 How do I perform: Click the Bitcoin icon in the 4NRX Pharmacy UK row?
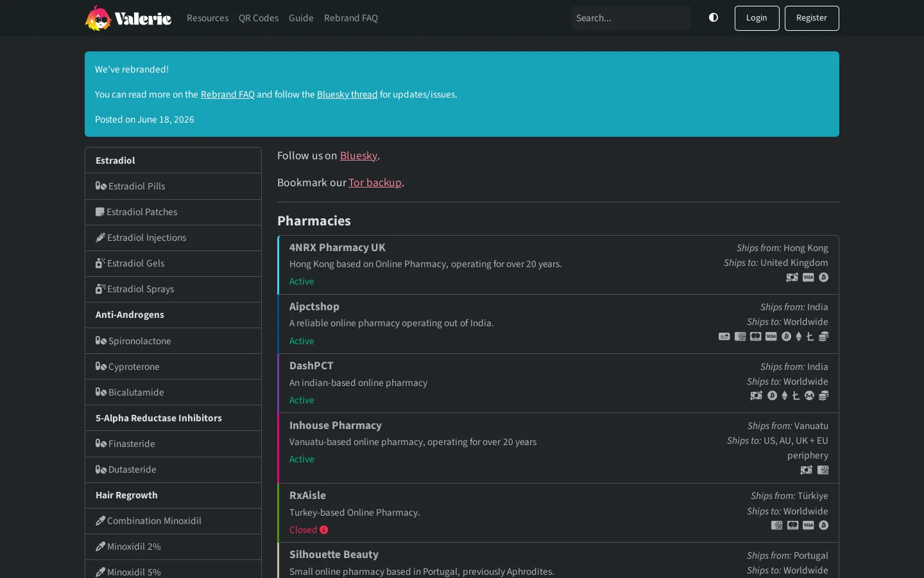coord(824,277)
